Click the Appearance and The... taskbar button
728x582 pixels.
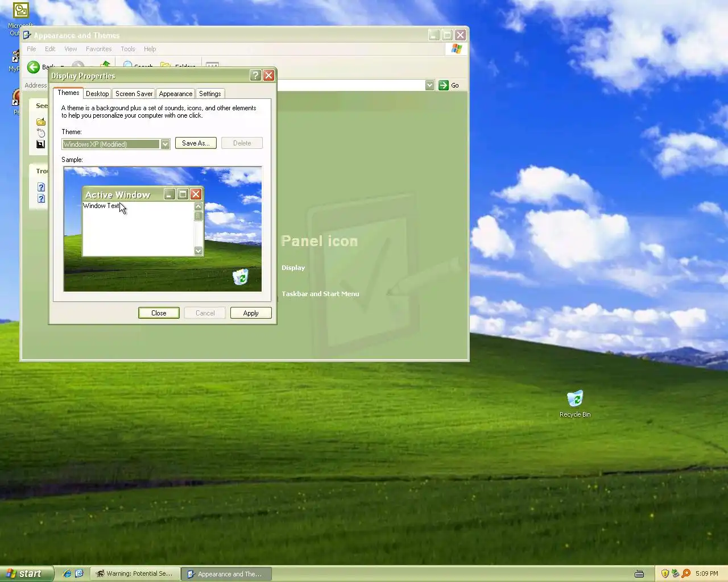point(226,573)
